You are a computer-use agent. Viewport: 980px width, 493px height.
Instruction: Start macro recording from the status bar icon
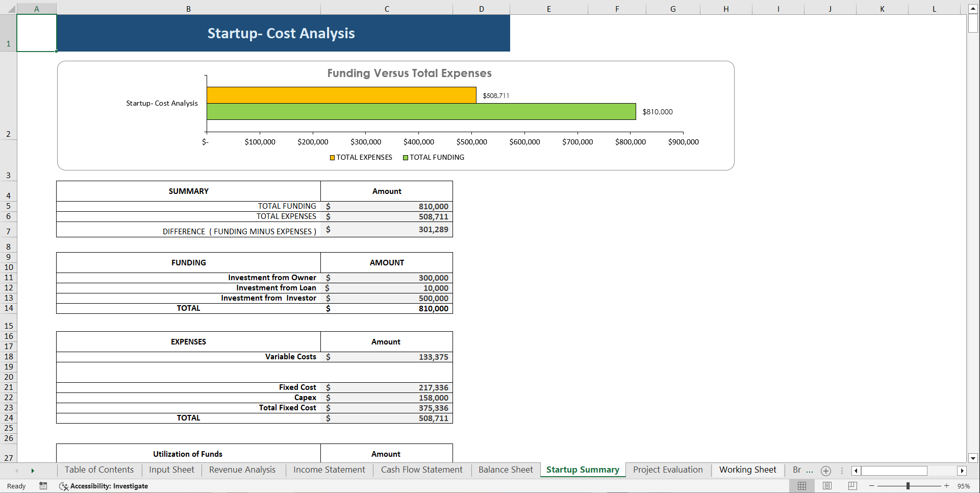43,486
